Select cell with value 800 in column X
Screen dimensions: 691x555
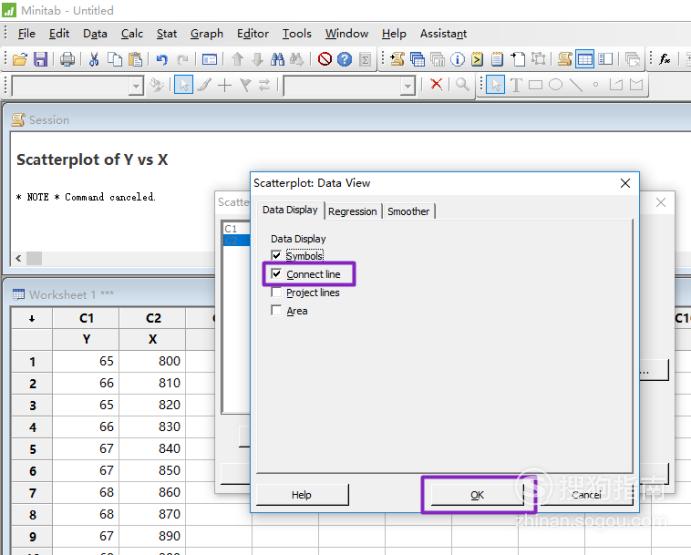152,361
